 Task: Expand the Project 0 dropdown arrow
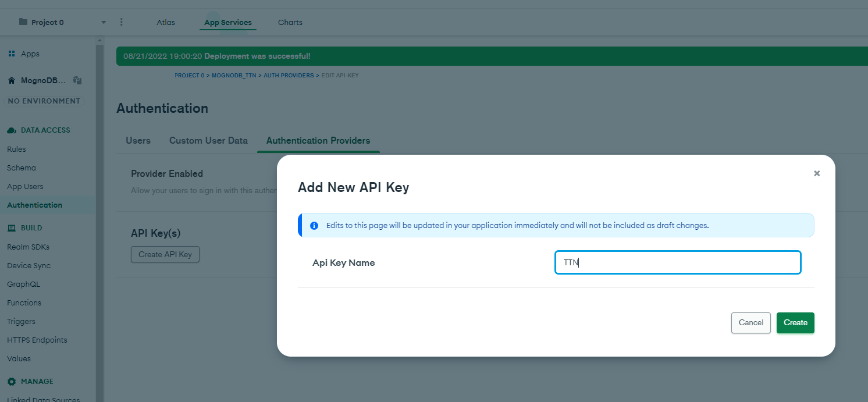click(104, 23)
